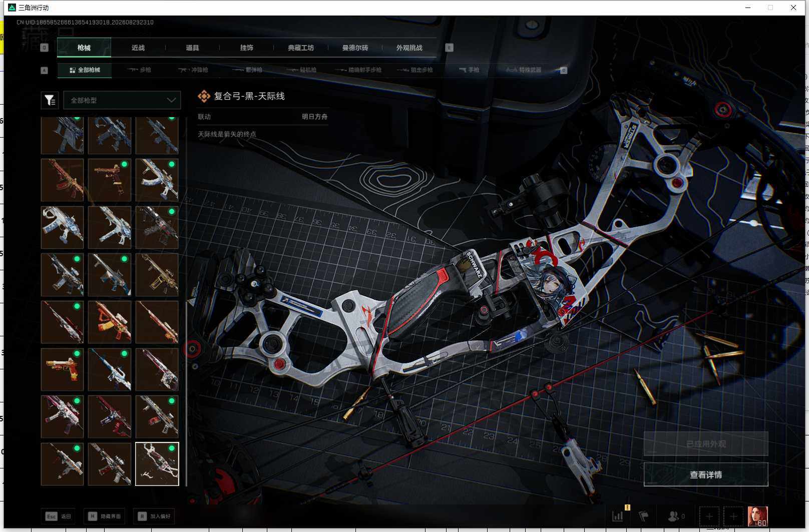Image resolution: width=809 pixels, height=532 pixels.
Task: Filter skins by 轻机枪 category
Action: 301,70
